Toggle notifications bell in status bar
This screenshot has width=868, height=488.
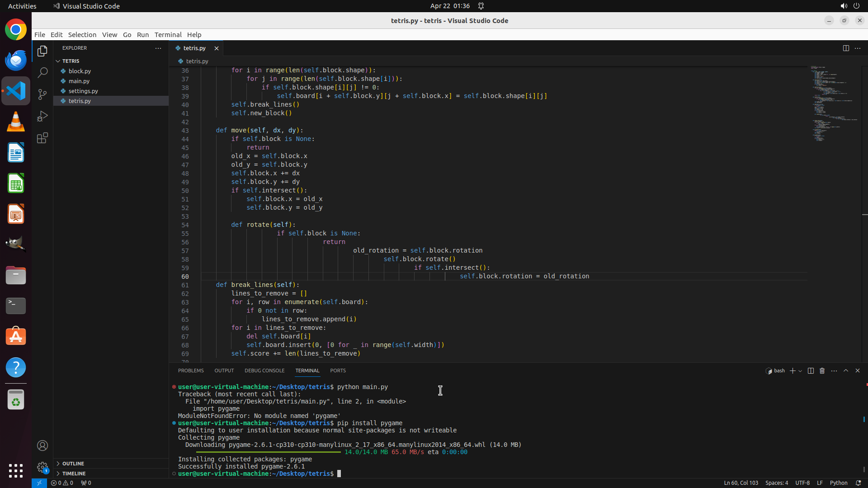(x=858, y=483)
